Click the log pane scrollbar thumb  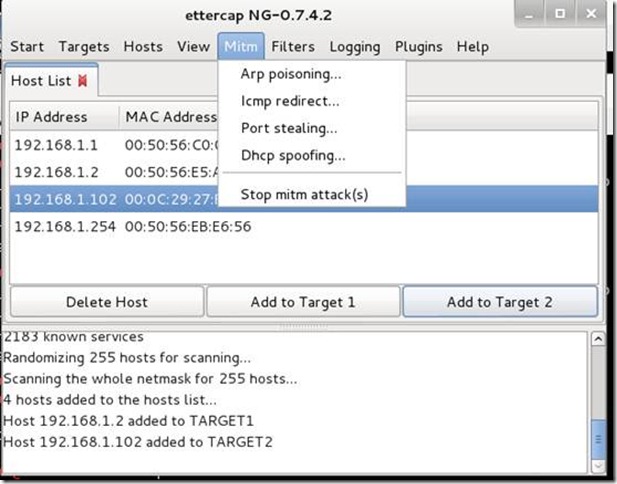[x=598, y=439]
